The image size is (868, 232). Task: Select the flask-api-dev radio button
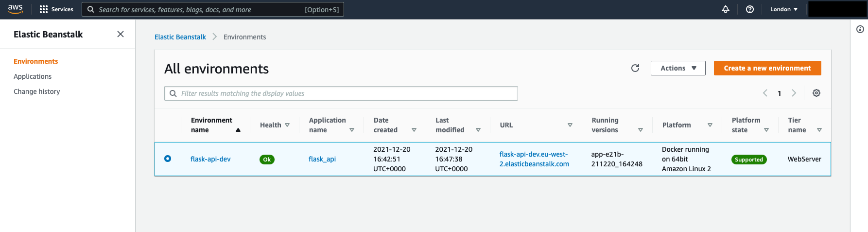tap(168, 159)
